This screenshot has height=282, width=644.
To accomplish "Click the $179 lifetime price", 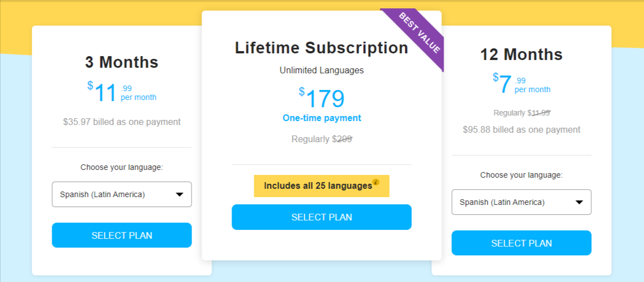I will point(321,99).
